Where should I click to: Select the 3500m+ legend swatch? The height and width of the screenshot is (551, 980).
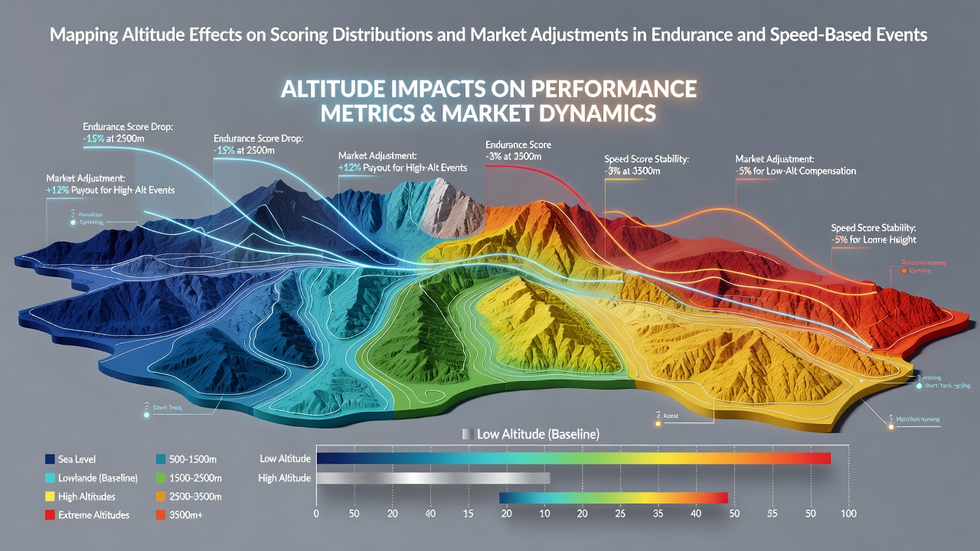pyautogui.click(x=160, y=515)
